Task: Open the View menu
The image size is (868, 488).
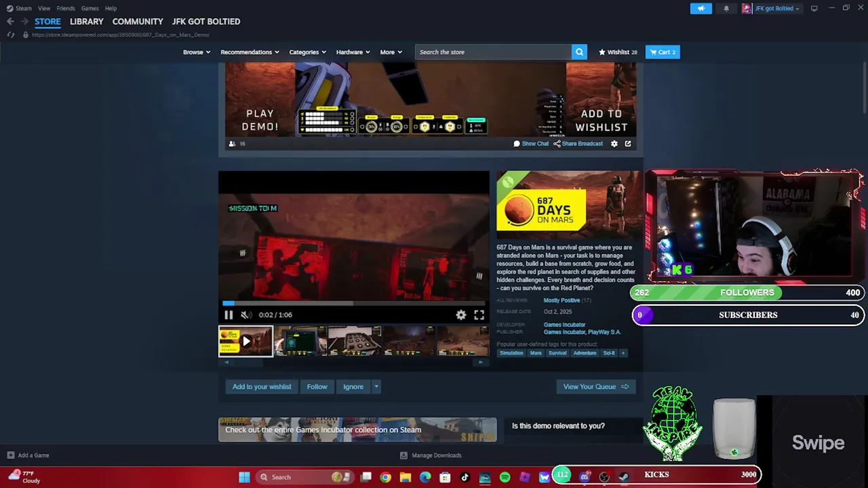Action: point(44,8)
